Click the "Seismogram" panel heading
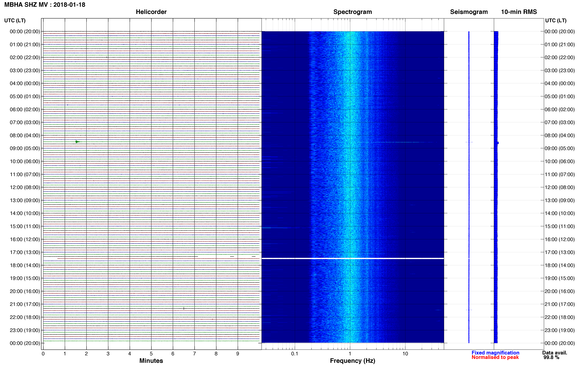The width and height of the screenshot is (588, 368). click(x=469, y=12)
